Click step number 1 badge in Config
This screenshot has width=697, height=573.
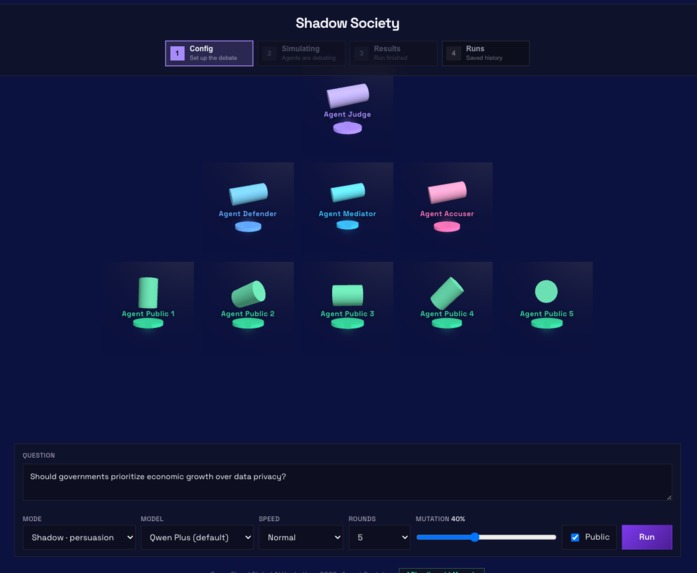[177, 53]
